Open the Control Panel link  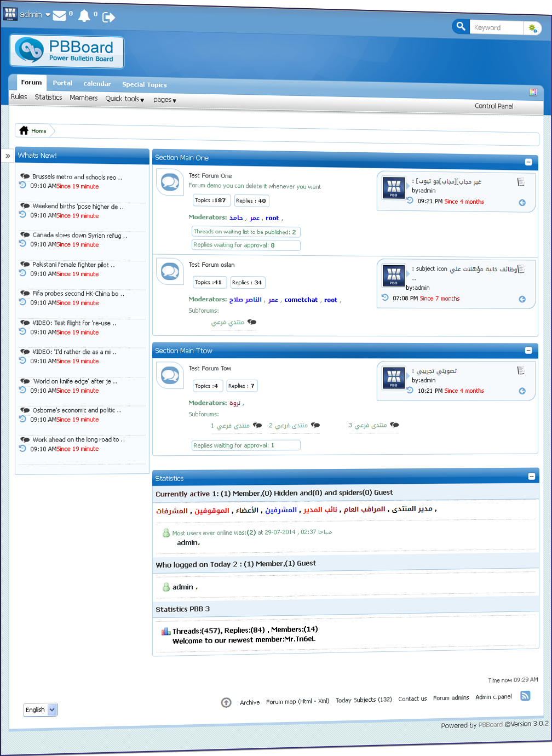(494, 106)
